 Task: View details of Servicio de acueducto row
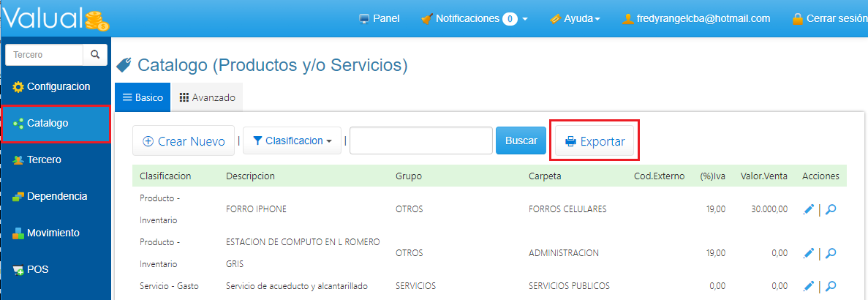tap(831, 286)
